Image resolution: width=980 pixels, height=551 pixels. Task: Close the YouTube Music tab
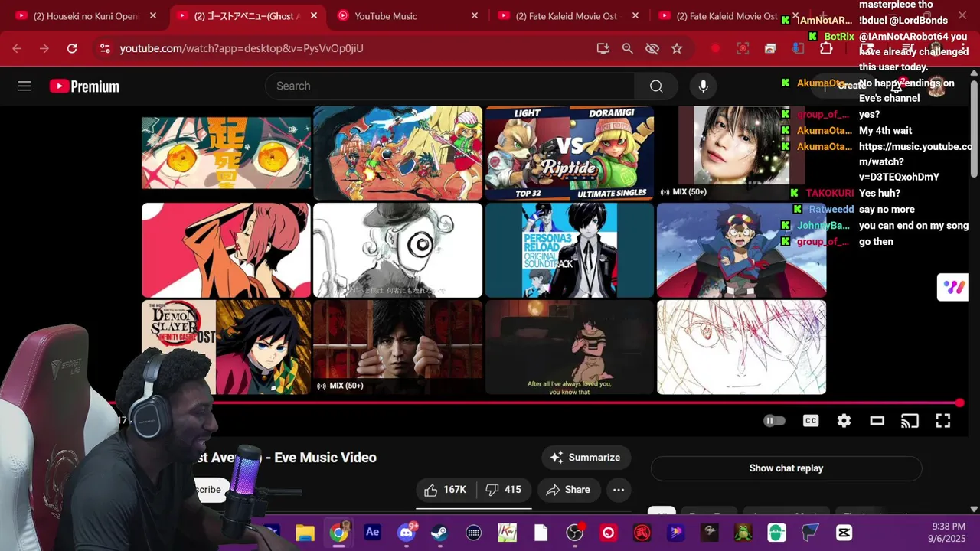[x=475, y=16]
